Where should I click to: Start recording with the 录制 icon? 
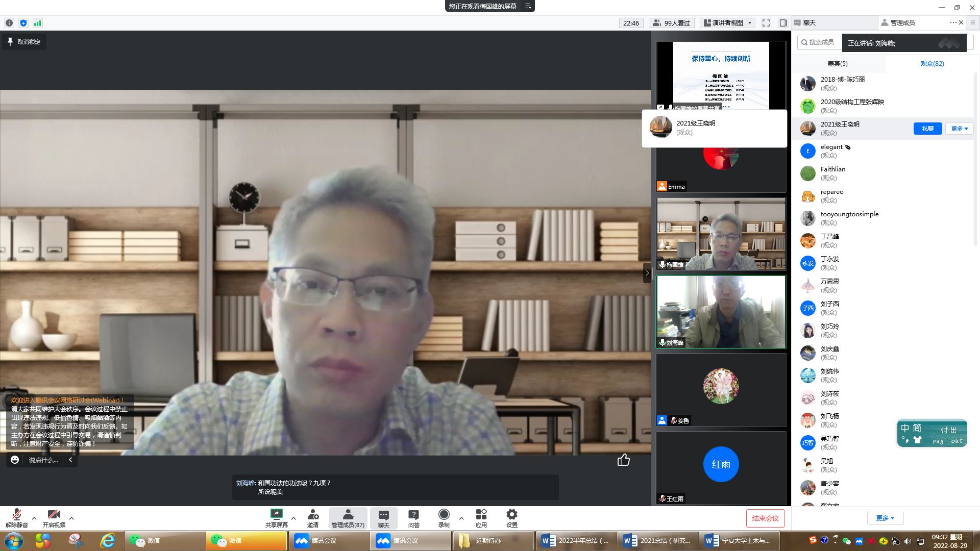(444, 514)
